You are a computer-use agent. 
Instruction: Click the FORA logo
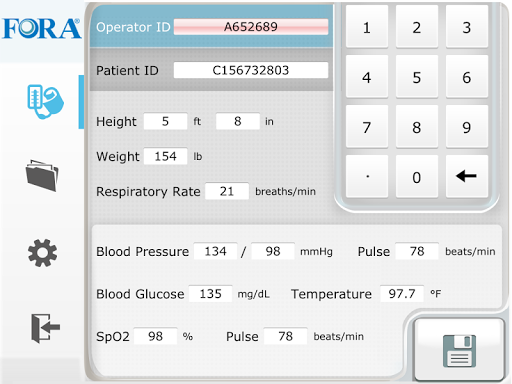[42, 29]
